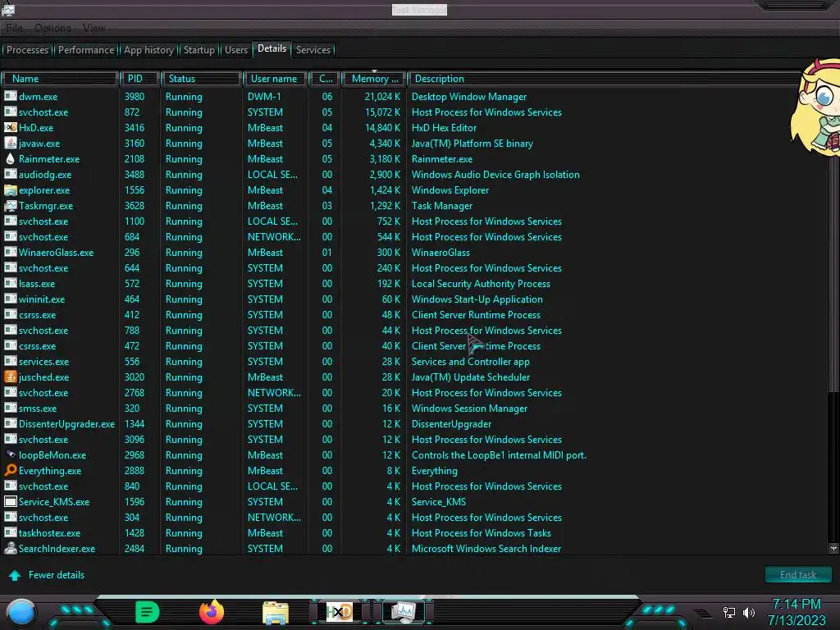Open the Options menu
The width and height of the screenshot is (840, 630).
tap(52, 28)
